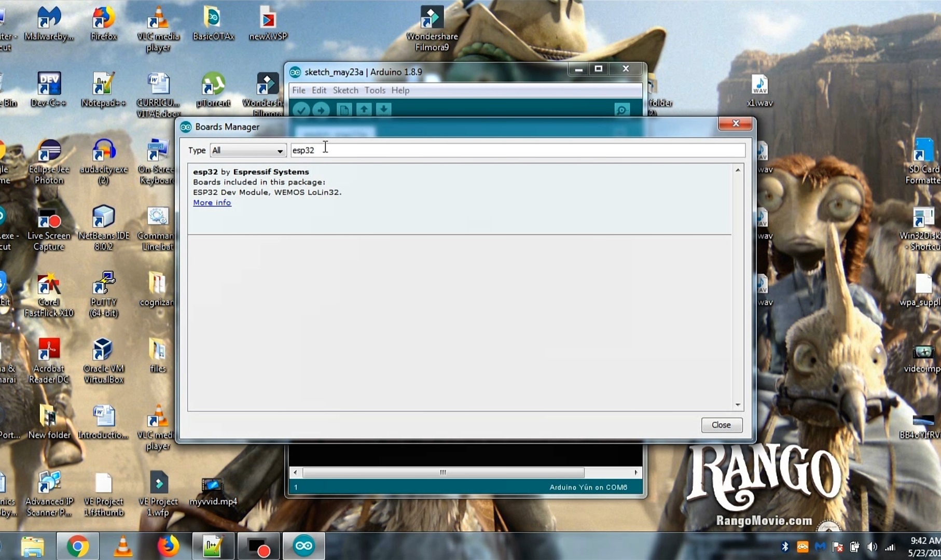Viewport: 941px width, 560px height.
Task: Click the Arduino horizontal scrollbar thumb
Action: pos(443,472)
